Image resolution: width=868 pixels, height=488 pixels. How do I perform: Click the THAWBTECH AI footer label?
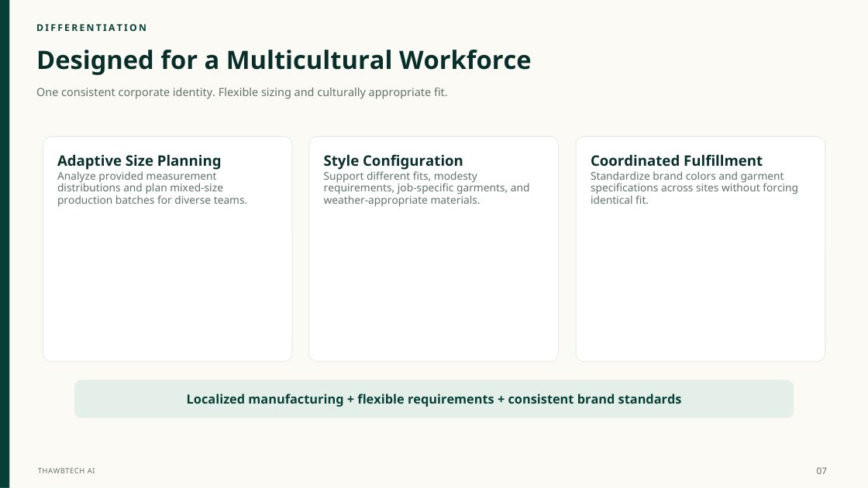point(67,471)
